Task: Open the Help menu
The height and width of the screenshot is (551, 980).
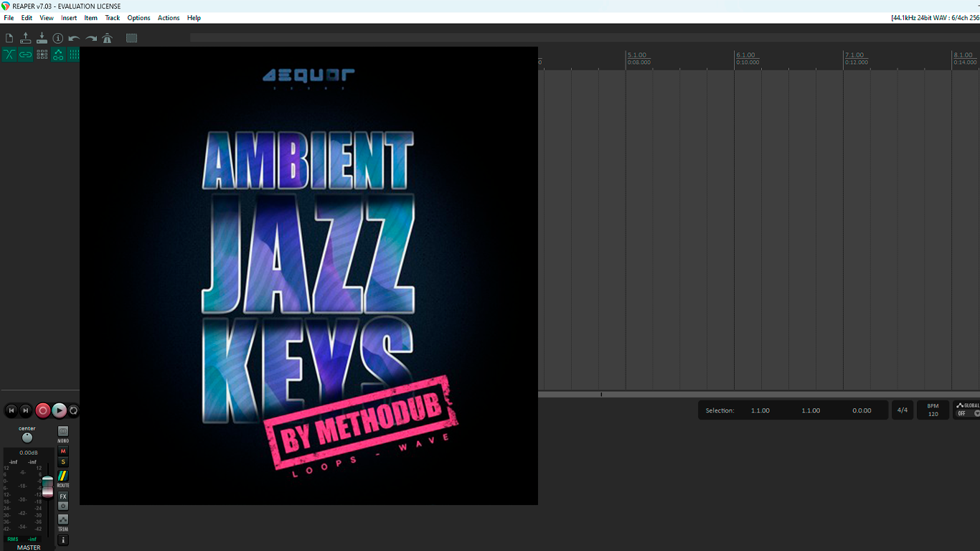Action: click(194, 18)
